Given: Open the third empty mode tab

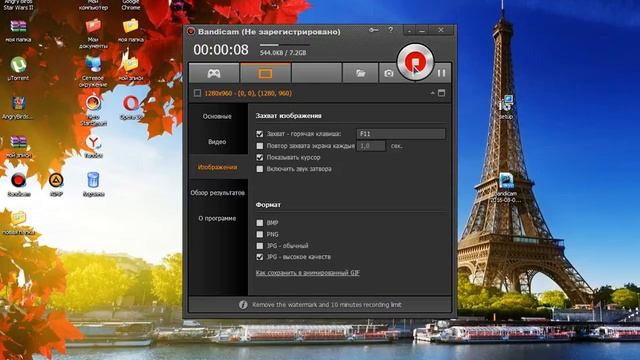Looking at the screenshot, I should coord(317,73).
